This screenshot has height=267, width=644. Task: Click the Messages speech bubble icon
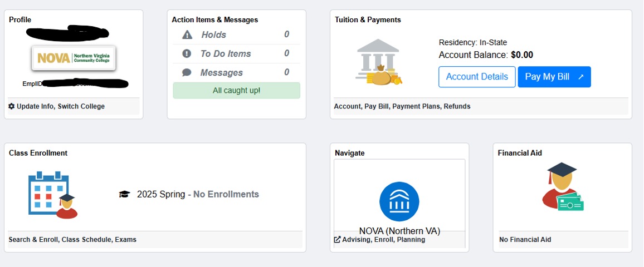[187, 73]
